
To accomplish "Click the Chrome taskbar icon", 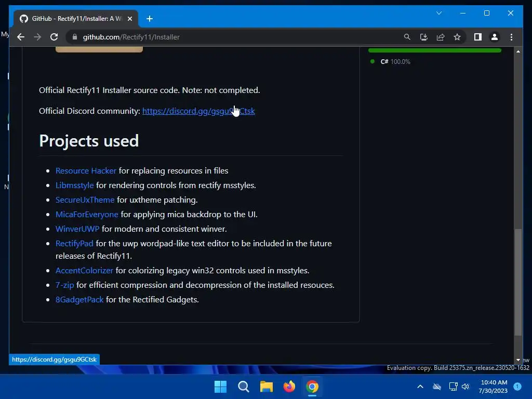I will pyautogui.click(x=312, y=387).
